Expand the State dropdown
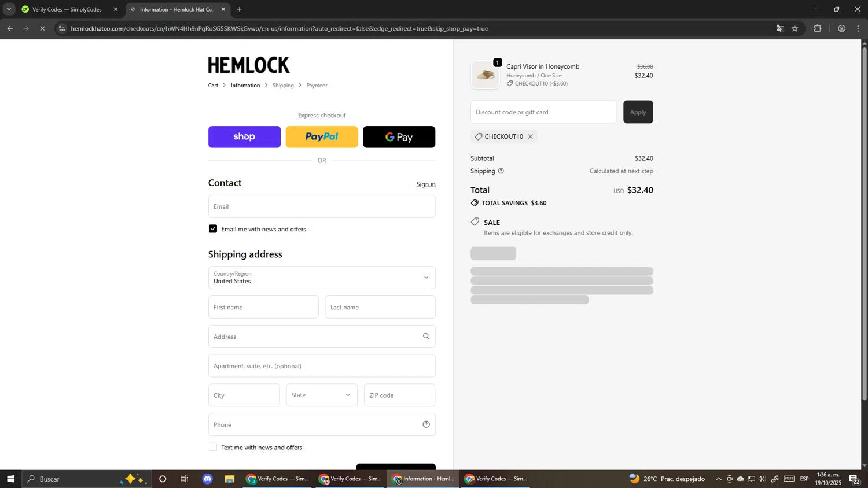Viewport: 868px width, 488px height. tap(322, 395)
